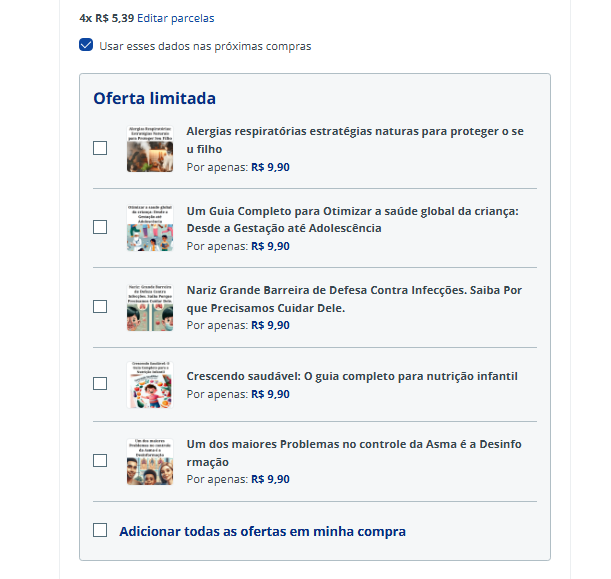611x579 pixels.
Task: Select the Guia Completo saúde global checkbox
Action: [100, 227]
